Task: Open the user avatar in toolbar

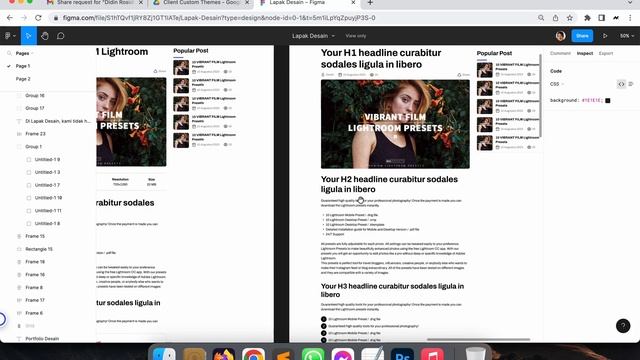Action: pos(560,36)
